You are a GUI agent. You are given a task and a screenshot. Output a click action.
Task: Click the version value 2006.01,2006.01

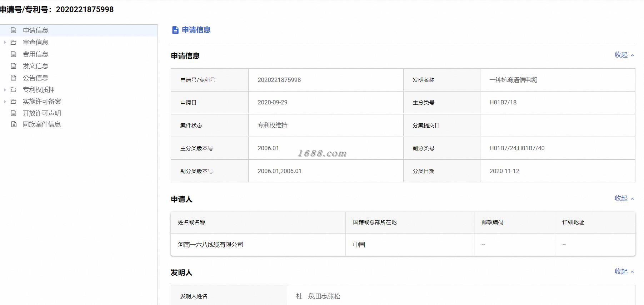[x=279, y=171]
